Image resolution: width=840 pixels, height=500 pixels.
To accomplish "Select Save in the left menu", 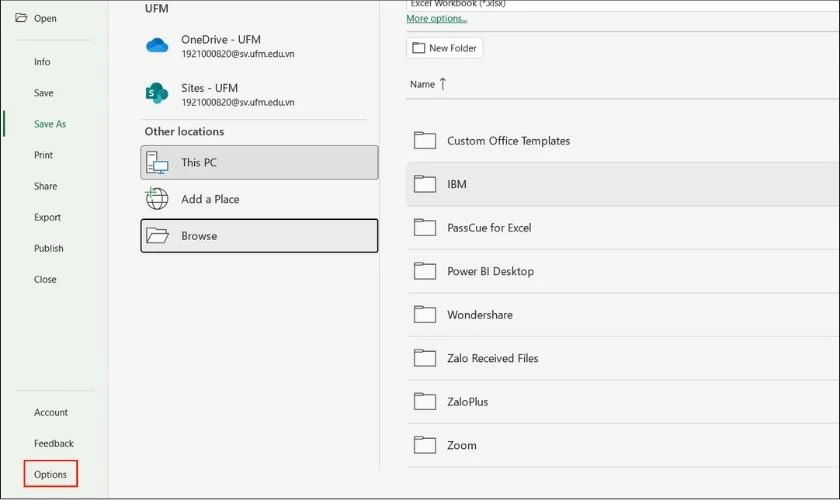I will click(43, 93).
